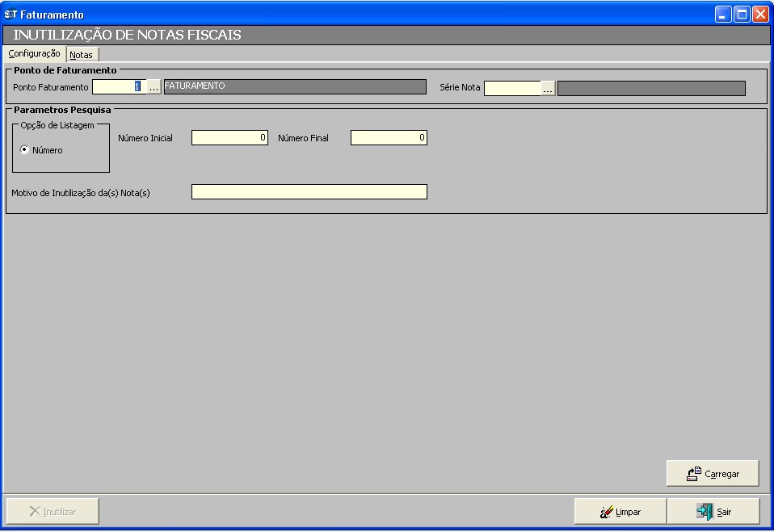This screenshot has width=774, height=532.
Task: Focus the Ponto Faturamento code field
Action: [x=119, y=87]
